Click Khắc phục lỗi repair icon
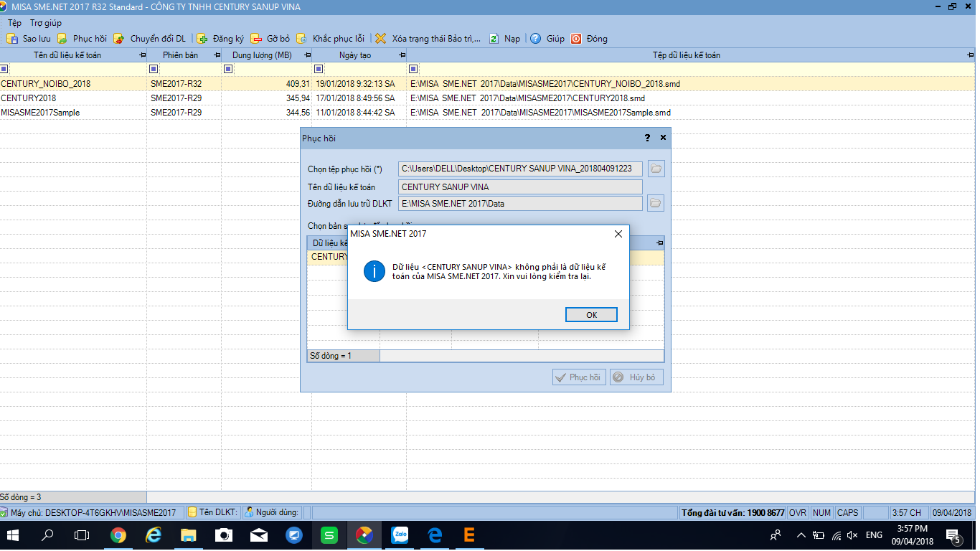This screenshot has width=980, height=551. (x=302, y=39)
